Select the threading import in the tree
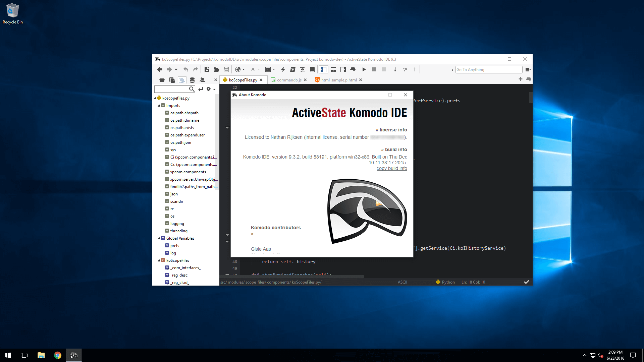This screenshot has width=644, height=362. click(x=179, y=231)
